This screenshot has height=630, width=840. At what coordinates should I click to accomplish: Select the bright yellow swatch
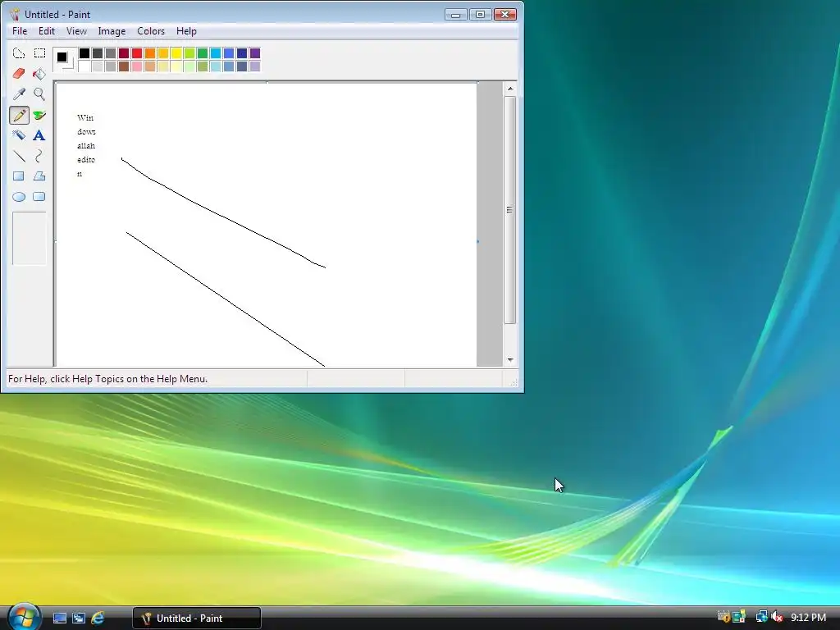176,53
